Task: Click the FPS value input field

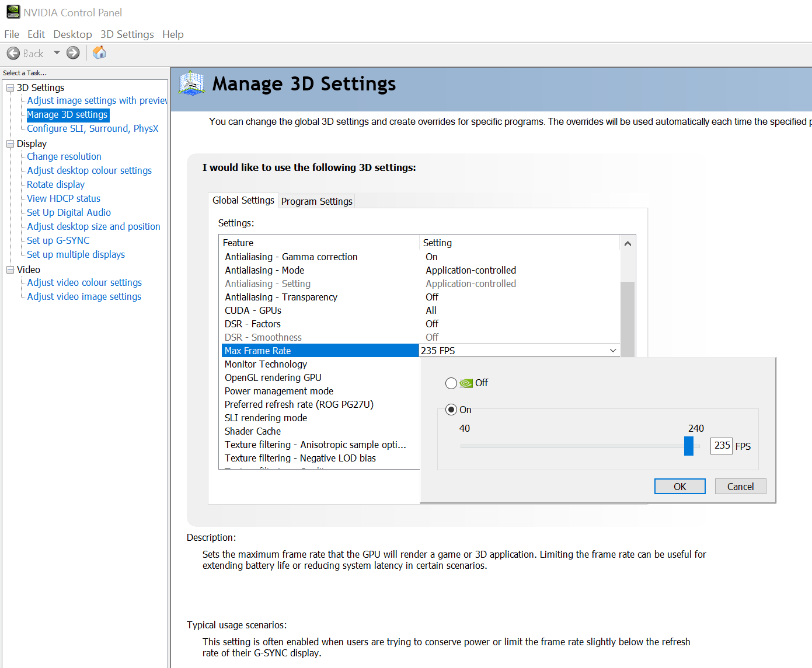Action: [x=722, y=446]
